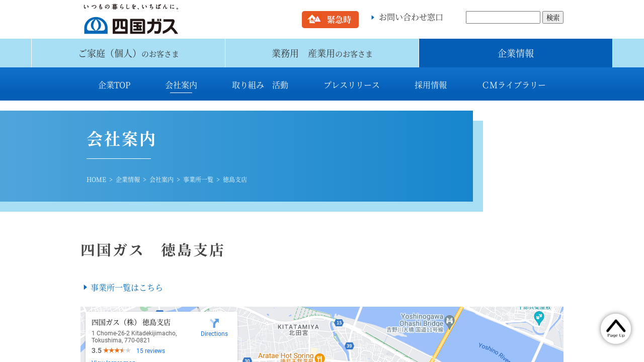Open 採用情報 menu item

click(x=431, y=85)
